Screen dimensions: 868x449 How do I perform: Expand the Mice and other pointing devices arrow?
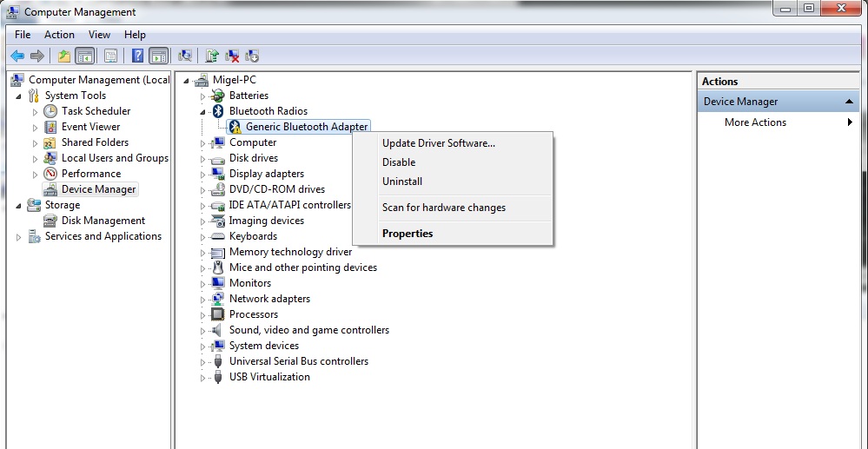click(x=203, y=268)
